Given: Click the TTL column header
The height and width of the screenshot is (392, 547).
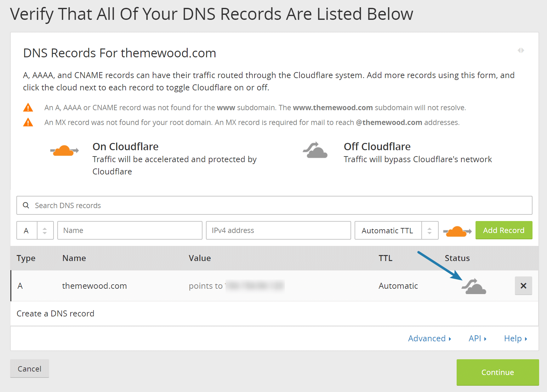Looking at the screenshot, I should tap(385, 258).
